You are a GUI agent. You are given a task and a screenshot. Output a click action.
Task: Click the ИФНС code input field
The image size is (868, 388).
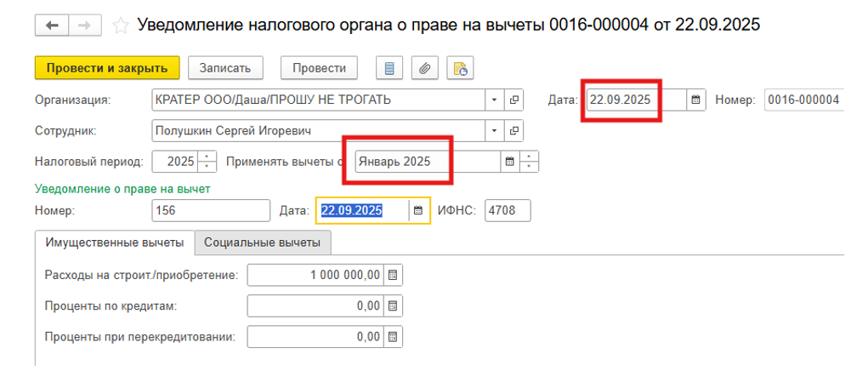tap(507, 210)
